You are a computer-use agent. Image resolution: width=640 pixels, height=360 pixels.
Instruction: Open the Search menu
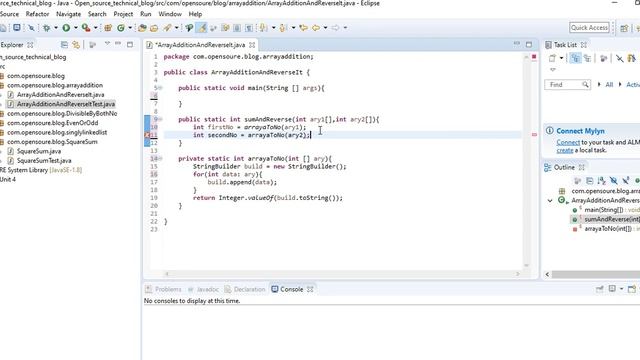click(x=97, y=14)
